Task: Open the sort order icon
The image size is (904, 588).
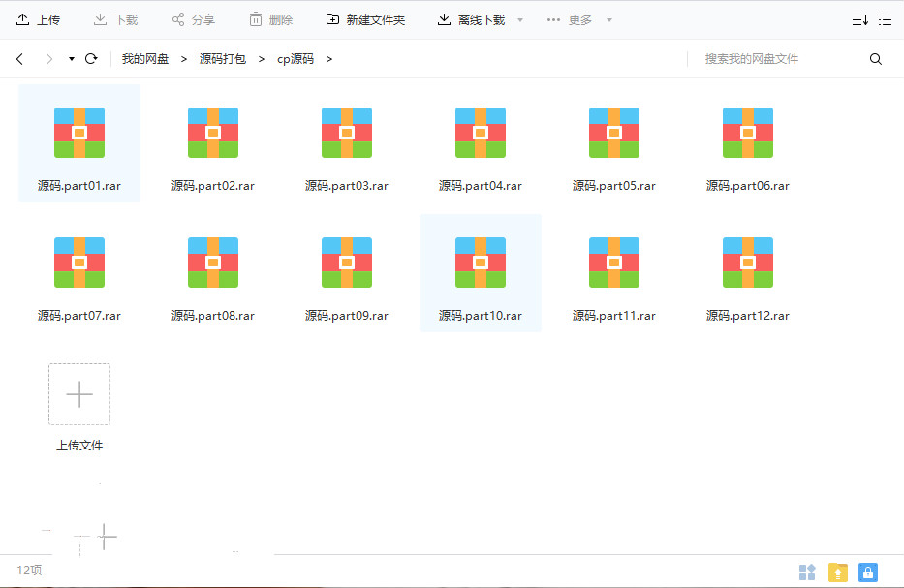Action: tap(860, 20)
